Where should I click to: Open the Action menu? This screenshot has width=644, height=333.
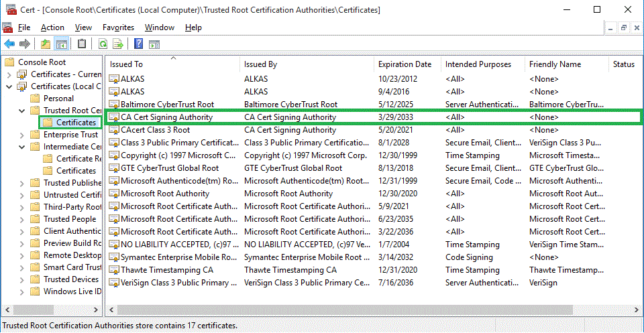coord(52,27)
